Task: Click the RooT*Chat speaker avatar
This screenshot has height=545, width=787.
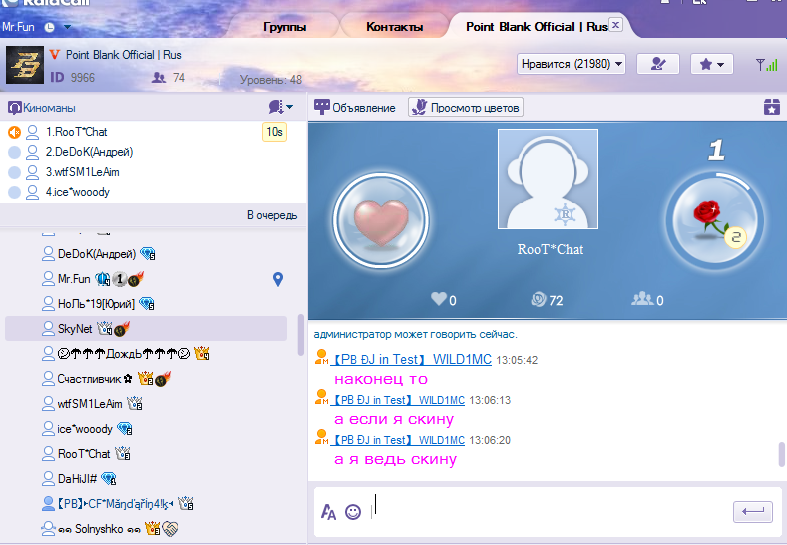Action: point(548,179)
